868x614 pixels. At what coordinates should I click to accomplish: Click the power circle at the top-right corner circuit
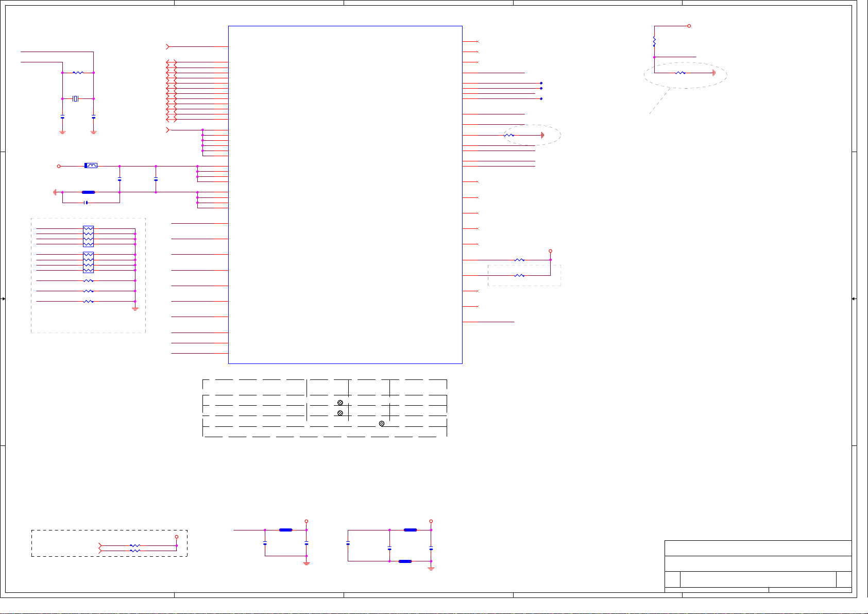(689, 26)
